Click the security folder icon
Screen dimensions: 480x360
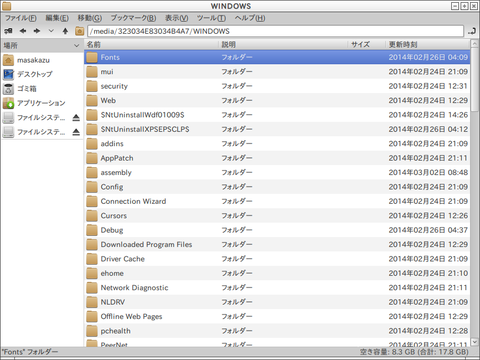click(92, 86)
